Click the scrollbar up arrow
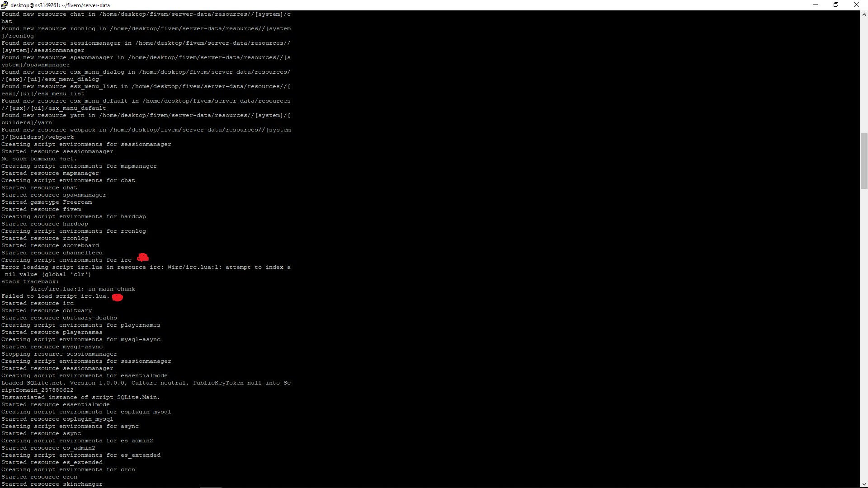868x488 pixels. tap(864, 14)
